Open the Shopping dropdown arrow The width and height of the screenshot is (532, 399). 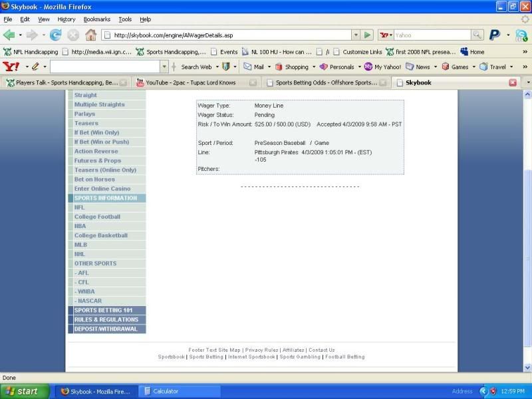pyautogui.click(x=314, y=67)
